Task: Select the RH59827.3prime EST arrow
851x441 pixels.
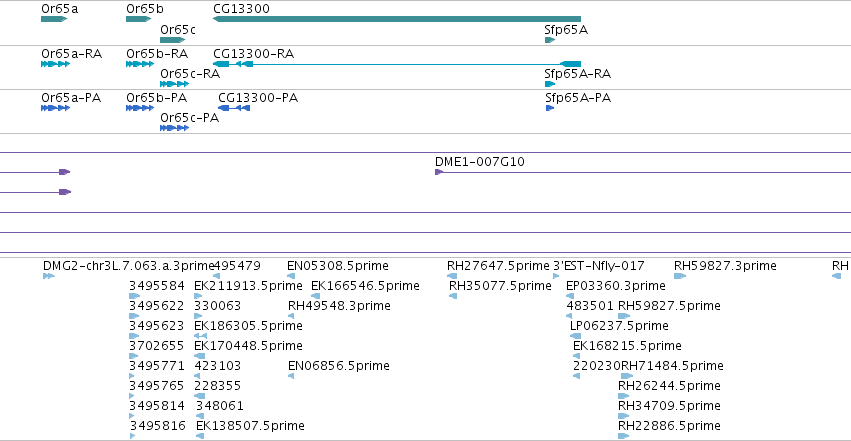Action: coord(679,276)
